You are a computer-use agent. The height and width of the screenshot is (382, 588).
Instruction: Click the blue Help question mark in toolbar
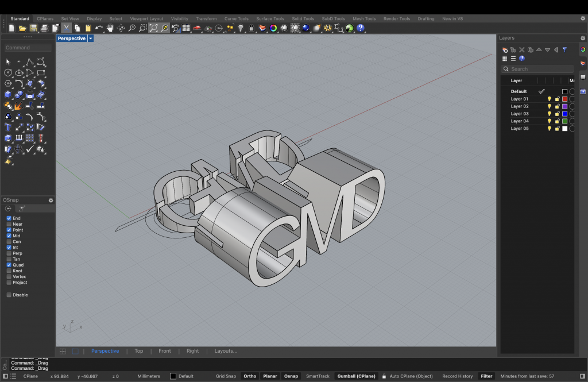pos(361,28)
